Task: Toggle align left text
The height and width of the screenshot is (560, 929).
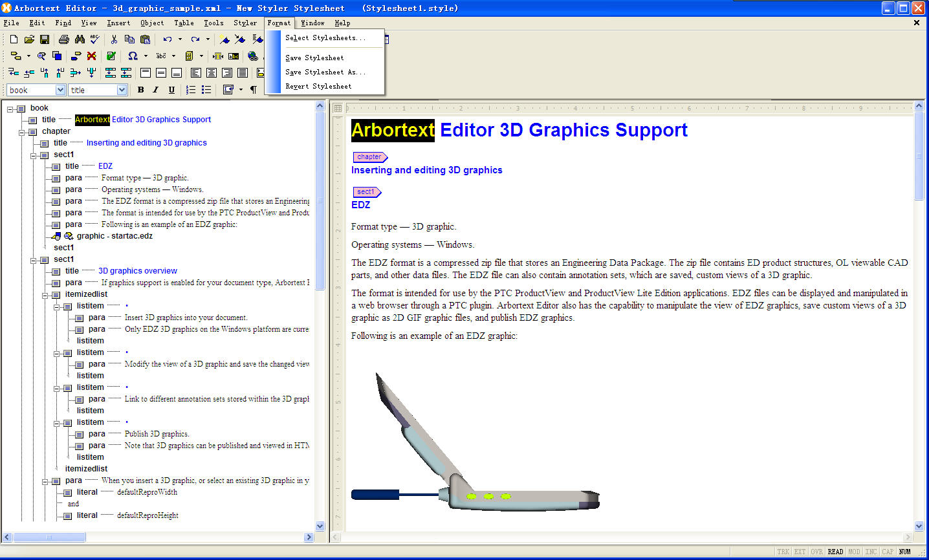Action: pyautogui.click(x=196, y=73)
